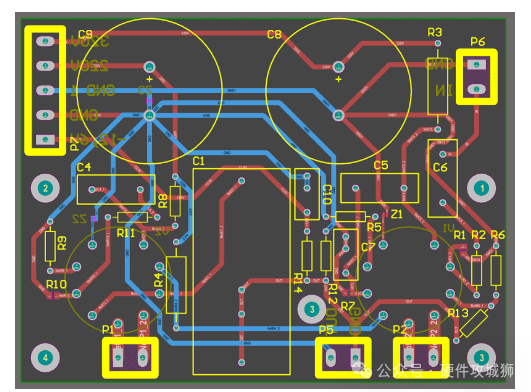Select the square pad of connector P5
531x392 pixels.
point(355,357)
